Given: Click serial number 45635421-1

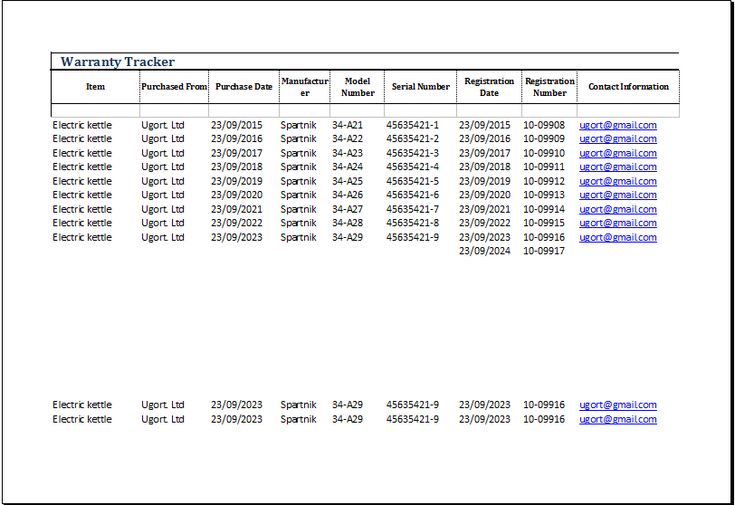Looking at the screenshot, I should point(412,125).
